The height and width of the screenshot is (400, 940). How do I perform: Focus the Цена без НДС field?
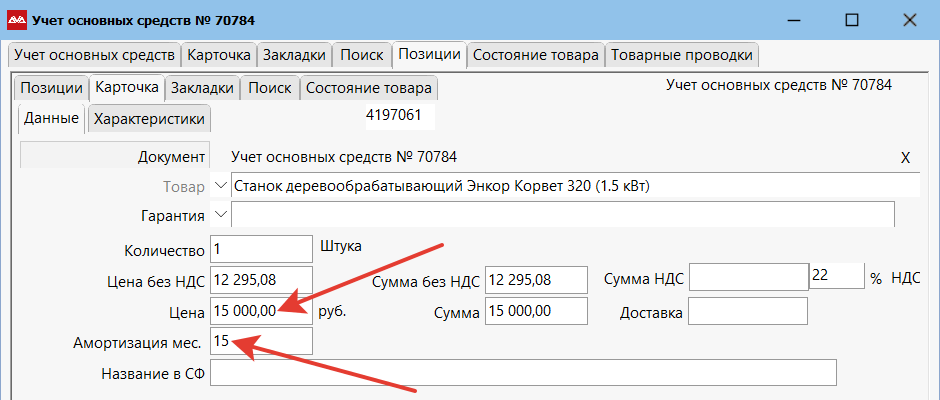tap(261, 280)
